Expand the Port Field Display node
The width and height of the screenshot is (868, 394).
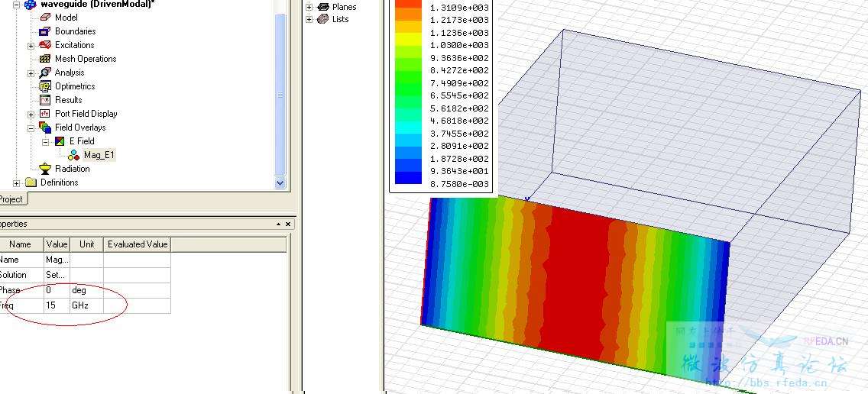click(x=31, y=115)
